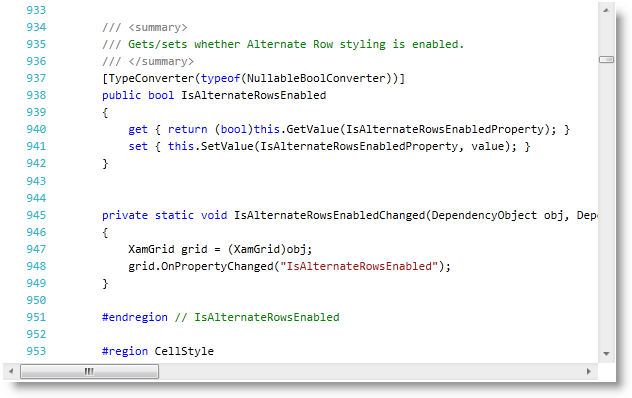Click 'CellStyle' region name
This screenshot has height=398, width=632.
click(x=184, y=351)
